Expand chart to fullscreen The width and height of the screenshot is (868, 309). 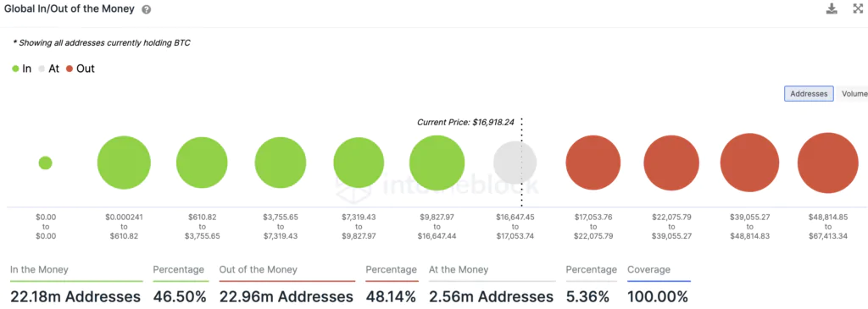pyautogui.click(x=858, y=8)
